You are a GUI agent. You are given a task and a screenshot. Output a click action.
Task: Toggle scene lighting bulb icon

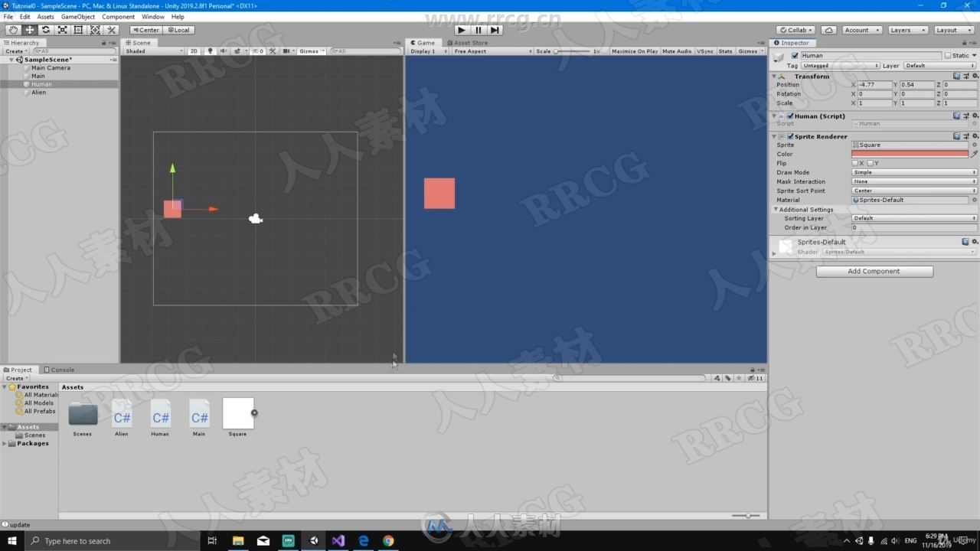pos(211,51)
